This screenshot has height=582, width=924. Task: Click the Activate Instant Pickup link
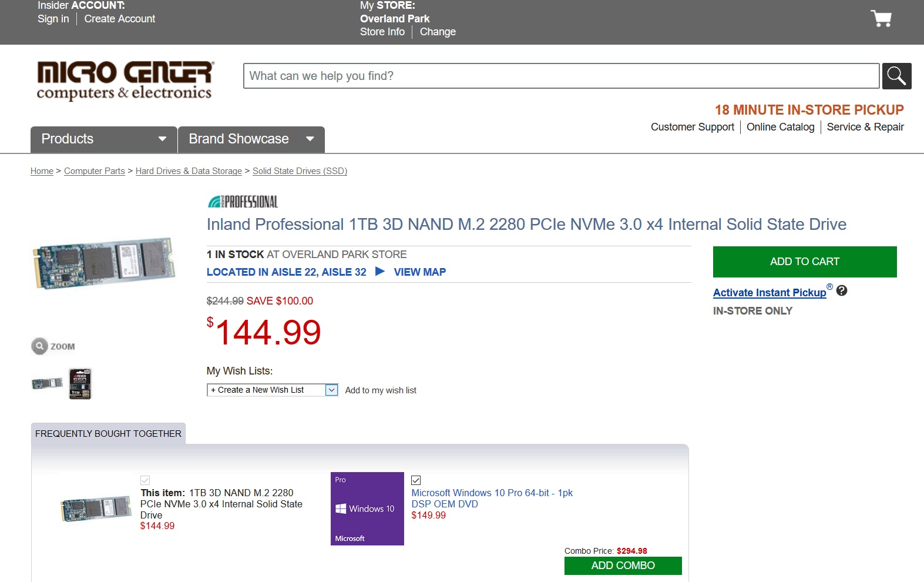770,293
